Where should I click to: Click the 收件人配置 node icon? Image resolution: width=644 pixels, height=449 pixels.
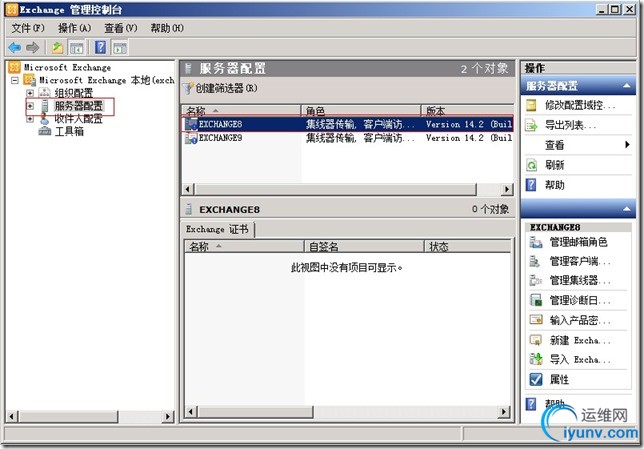45,119
